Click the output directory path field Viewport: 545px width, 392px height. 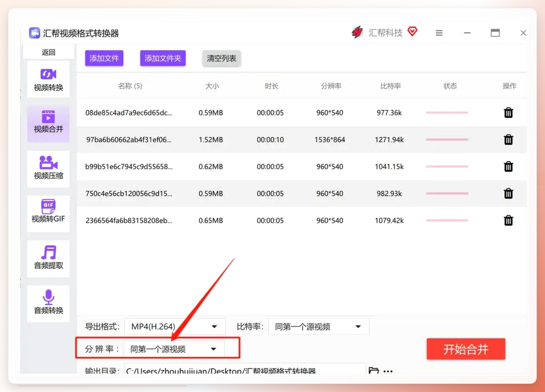pyautogui.click(x=245, y=370)
